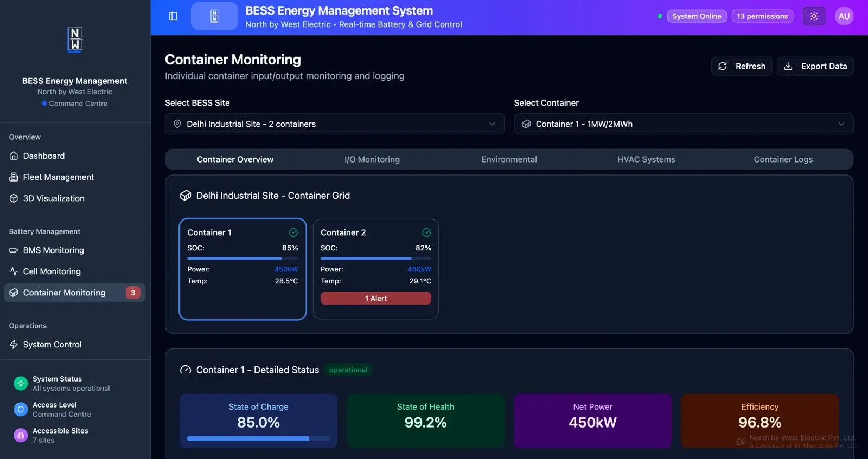The height and width of the screenshot is (459, 868).
Task: Click the blue Access Level shield icon
Action: 21,409
